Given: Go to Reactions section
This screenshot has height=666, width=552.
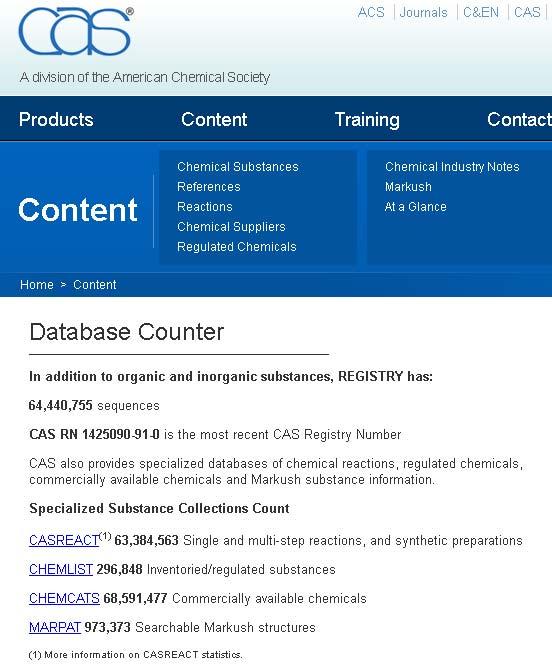Looking at the screenshot, I should [205, 206].
